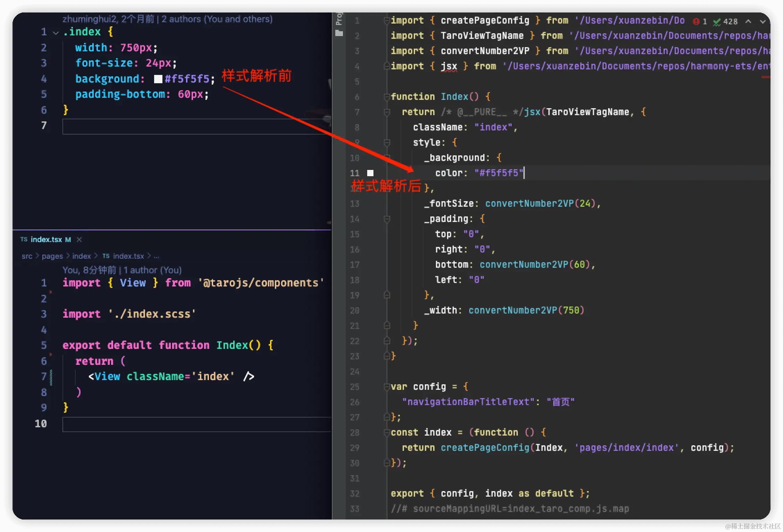
Task: Fold the imports section at line 1
Action: click(387, 20)
